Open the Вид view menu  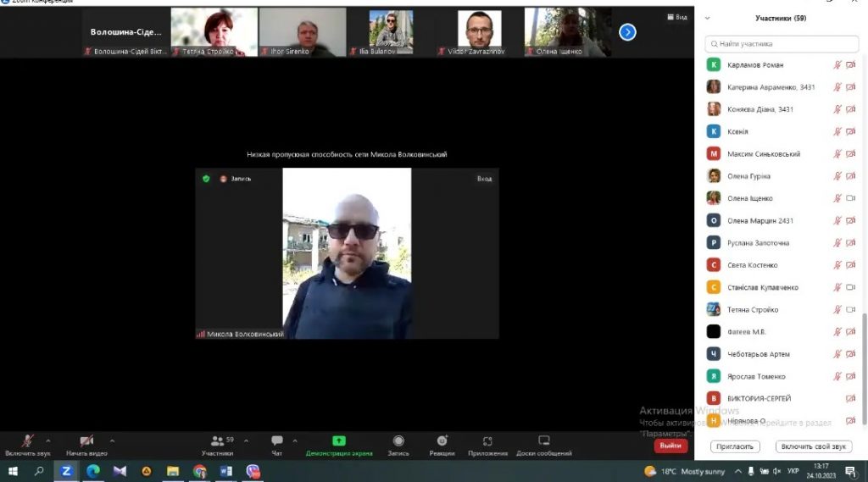(x=678, y=16)
